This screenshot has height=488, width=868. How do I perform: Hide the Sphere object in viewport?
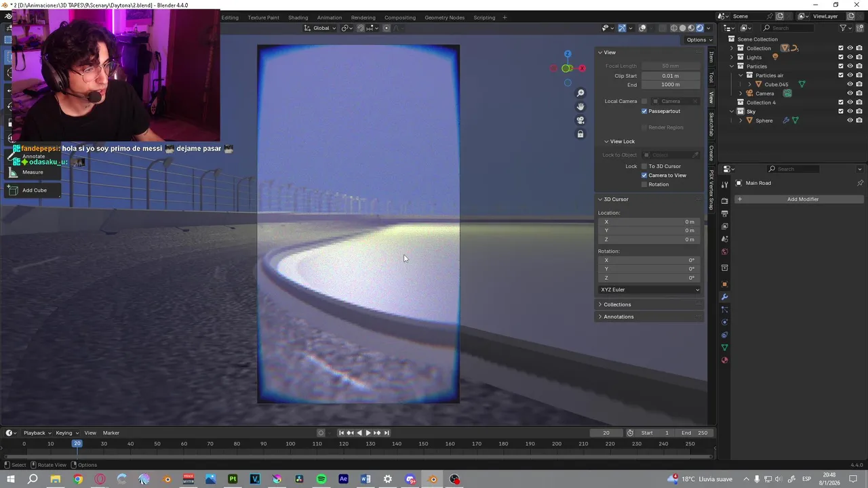(850, 121)
